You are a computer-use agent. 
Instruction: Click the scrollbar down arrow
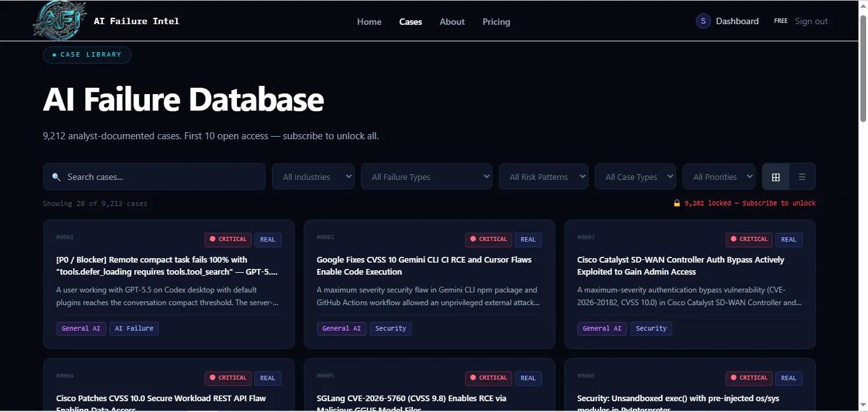863,406
